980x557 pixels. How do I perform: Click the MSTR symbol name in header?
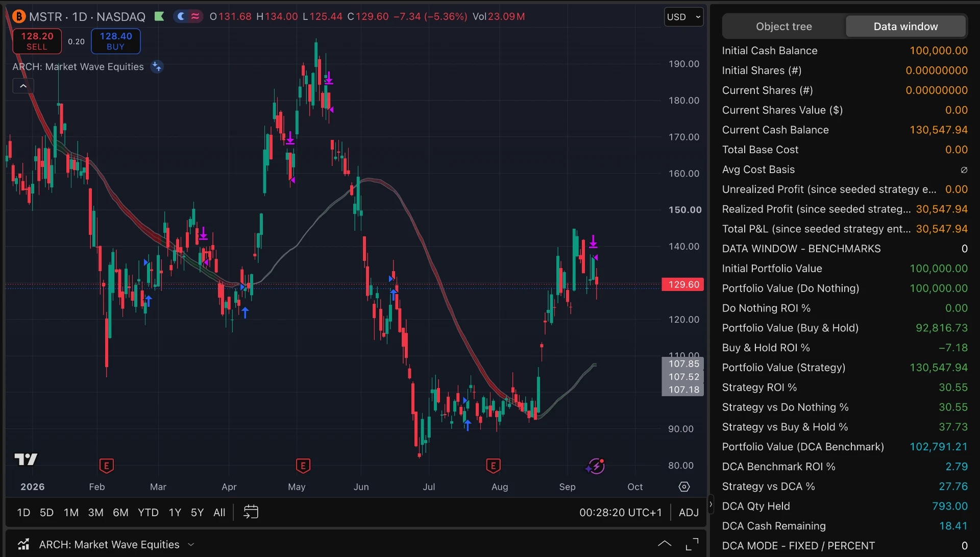click(45, 17)
